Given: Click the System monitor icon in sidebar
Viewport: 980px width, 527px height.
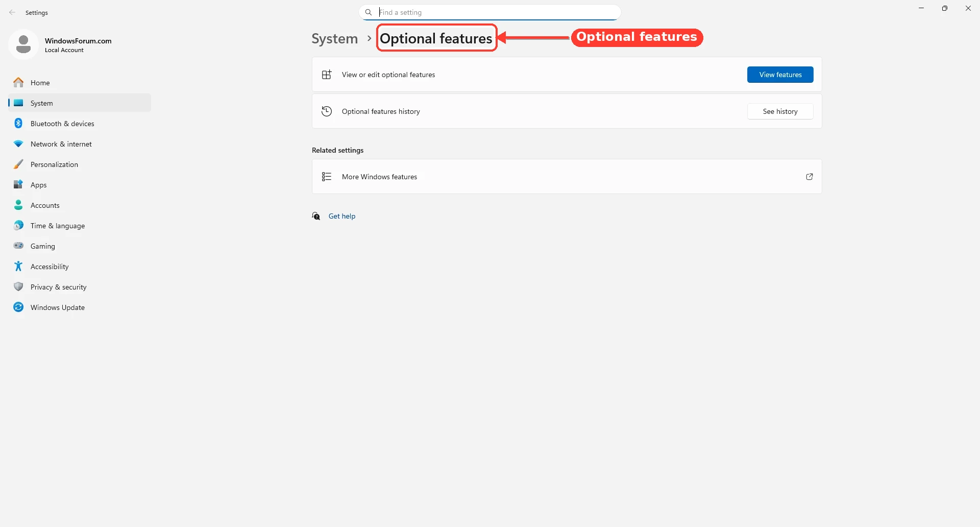Looking at the screenshot, I should click(18, 103).
